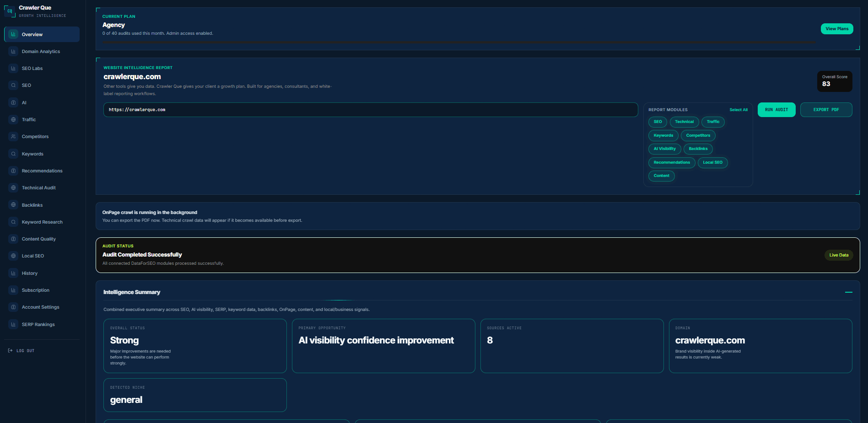This screenshot has width=868, height=423.
Task: Click the Primary Opportunity card
Action: [383, 346]
